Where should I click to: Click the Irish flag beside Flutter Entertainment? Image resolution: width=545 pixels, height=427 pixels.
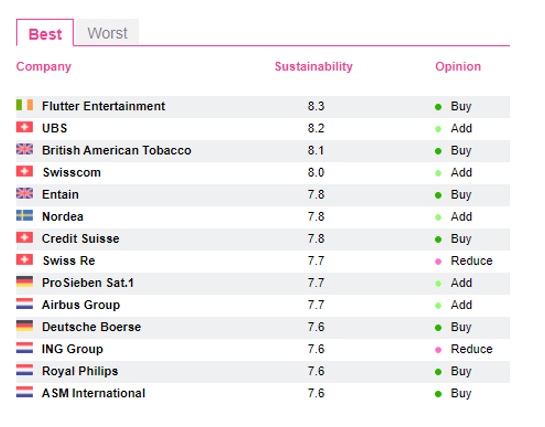coord(25,105)
